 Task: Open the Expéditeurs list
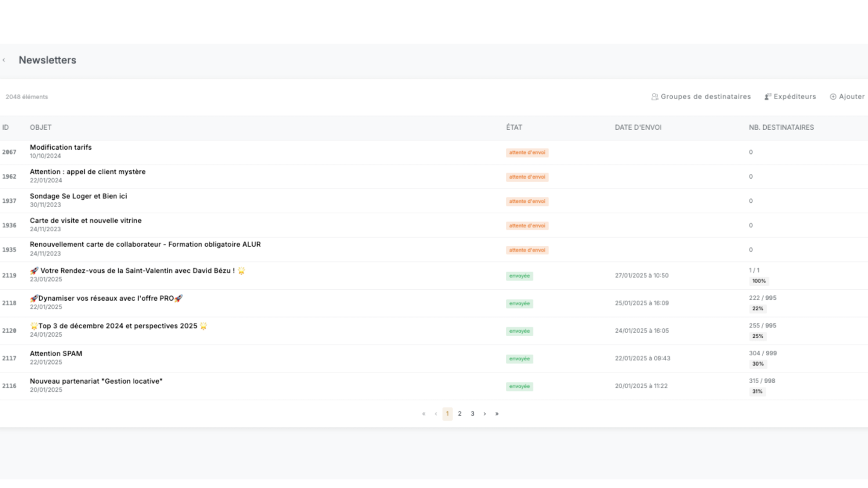click(x=791, y=97)
